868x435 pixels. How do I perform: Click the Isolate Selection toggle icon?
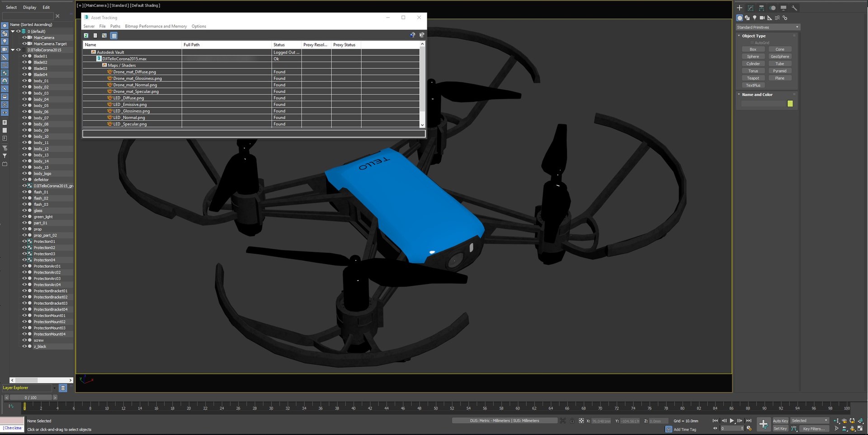tap(563, 421)
